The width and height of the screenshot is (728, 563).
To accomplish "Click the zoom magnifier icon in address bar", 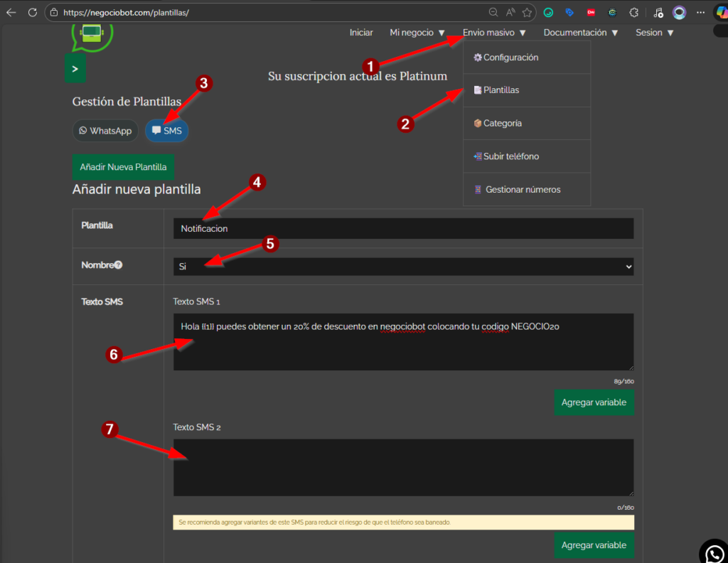I will click(x=493, y=12).
